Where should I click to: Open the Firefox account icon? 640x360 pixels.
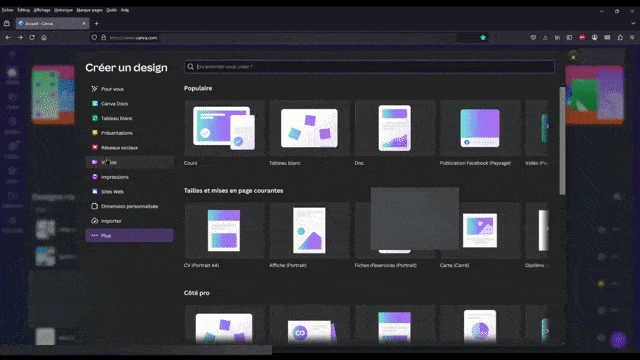595,37
